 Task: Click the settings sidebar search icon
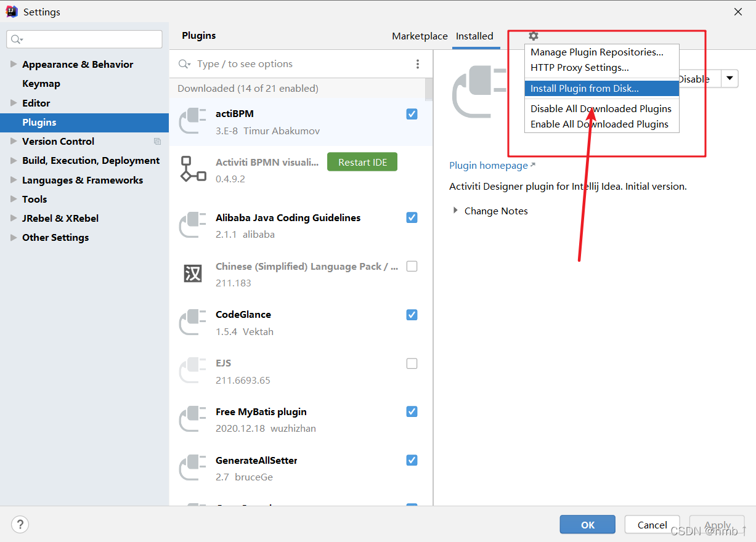pos(16,39)
